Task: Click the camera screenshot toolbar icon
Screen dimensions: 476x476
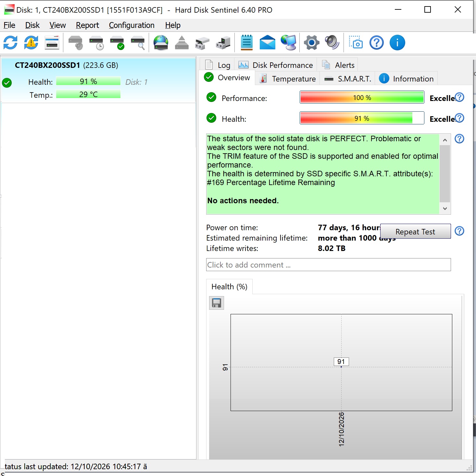Action: (356, 43)
